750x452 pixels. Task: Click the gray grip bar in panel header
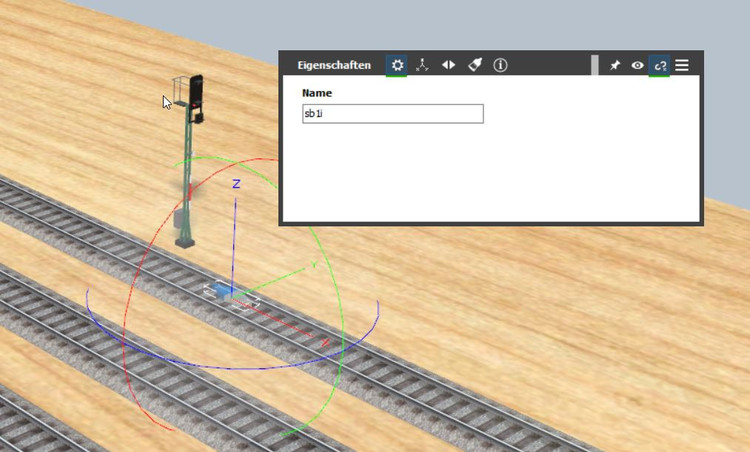595,65
